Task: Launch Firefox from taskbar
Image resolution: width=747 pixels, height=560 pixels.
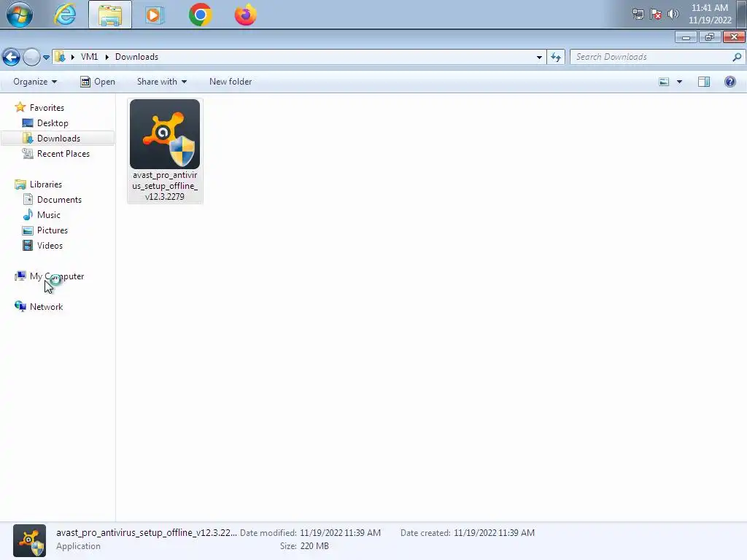Action: pos(245,15)
